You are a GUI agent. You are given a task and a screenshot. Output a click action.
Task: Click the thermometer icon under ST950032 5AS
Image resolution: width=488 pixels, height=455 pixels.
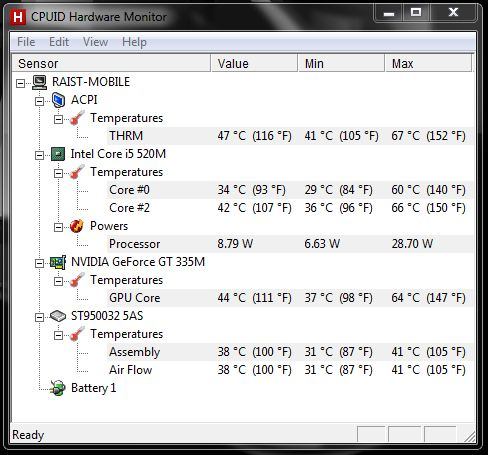pos(77,334)
